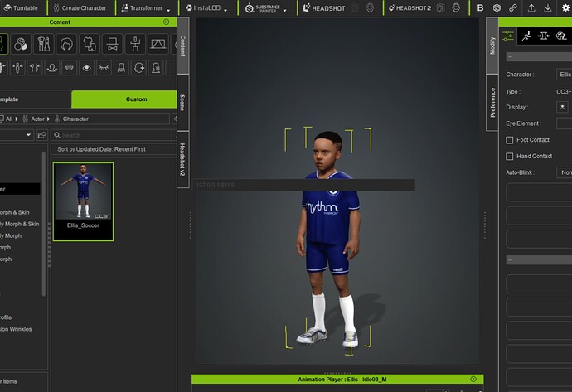
Task: Open the material sphere tab icon
Action: pyautogui.click(x=561, y=36)
